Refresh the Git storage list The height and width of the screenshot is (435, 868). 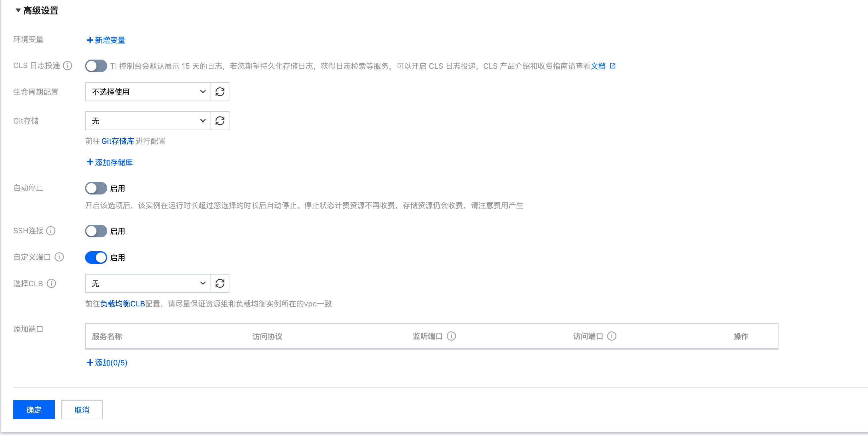coord(220,121)
